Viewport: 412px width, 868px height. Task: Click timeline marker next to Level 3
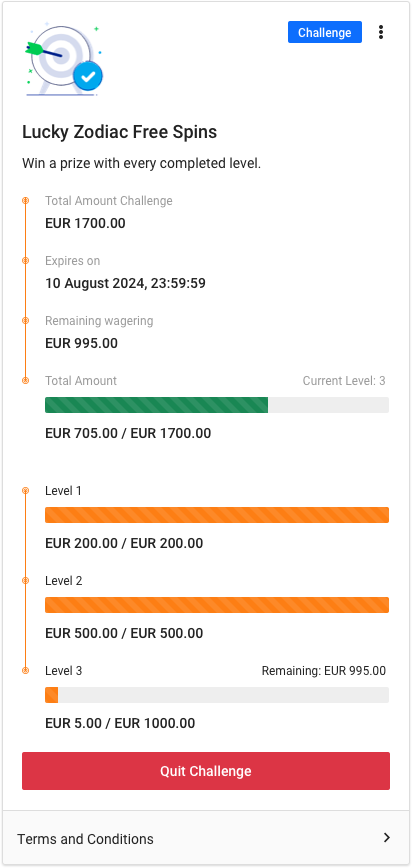coord(25,670)
